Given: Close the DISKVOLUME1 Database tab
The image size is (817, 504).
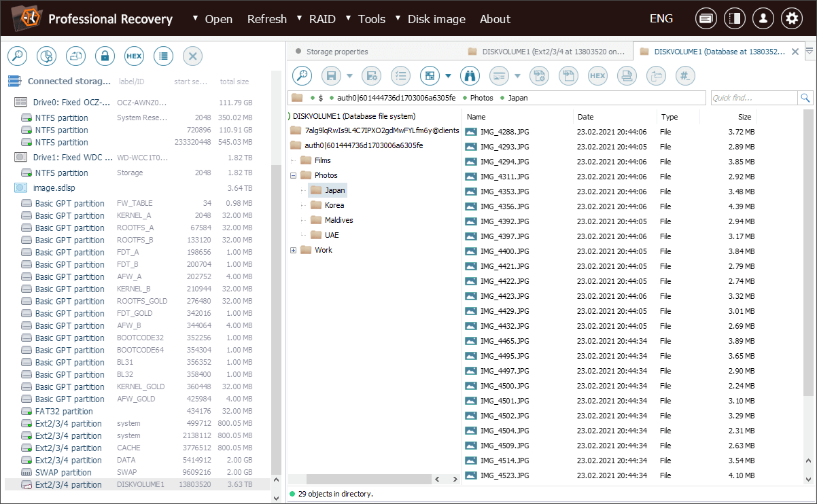Looking at the screenshot, I should pyautogui.click(x=796, y=51).
